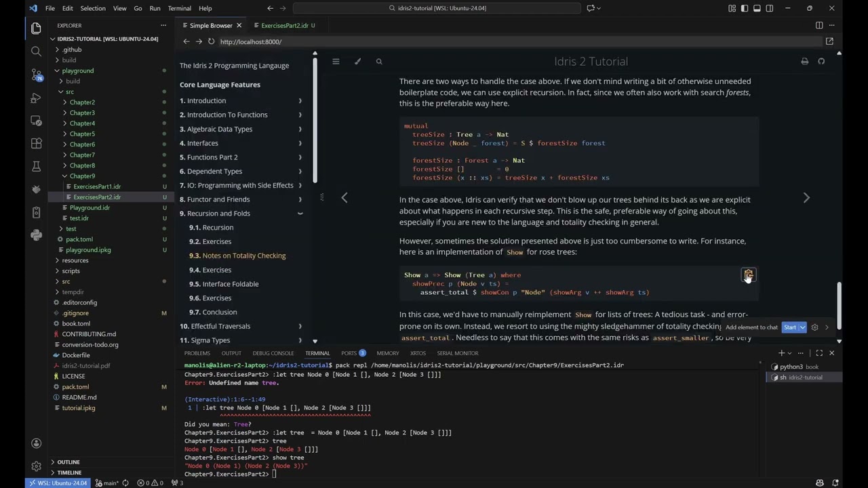This screenshot has height=488, width=868.
Task: Go back in Simple Browser
Action: click(x=186, y=41)
